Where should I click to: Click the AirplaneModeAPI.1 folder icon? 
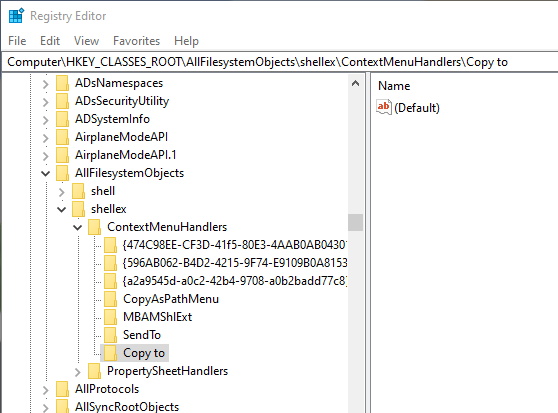pyautogui.click(x=62, y=155)
